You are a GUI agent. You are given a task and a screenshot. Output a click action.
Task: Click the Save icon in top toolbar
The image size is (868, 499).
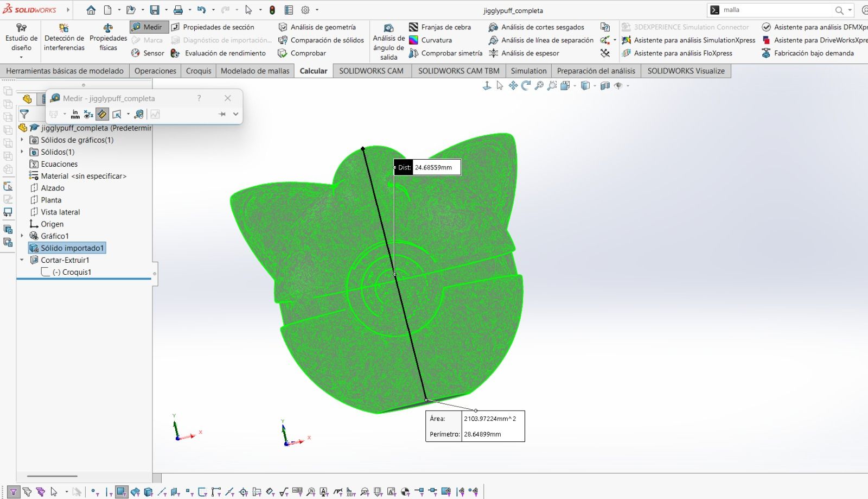point(155,10)
